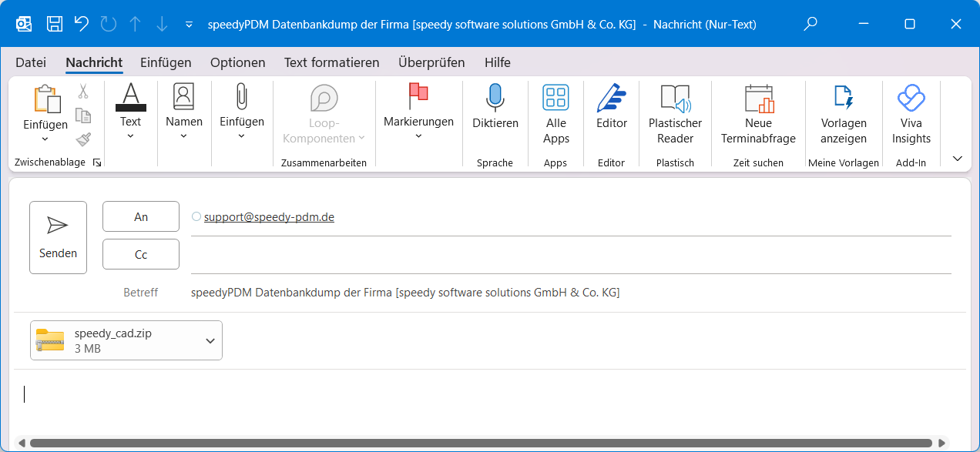Expand the Namen dropdown

tap(184, 136)
